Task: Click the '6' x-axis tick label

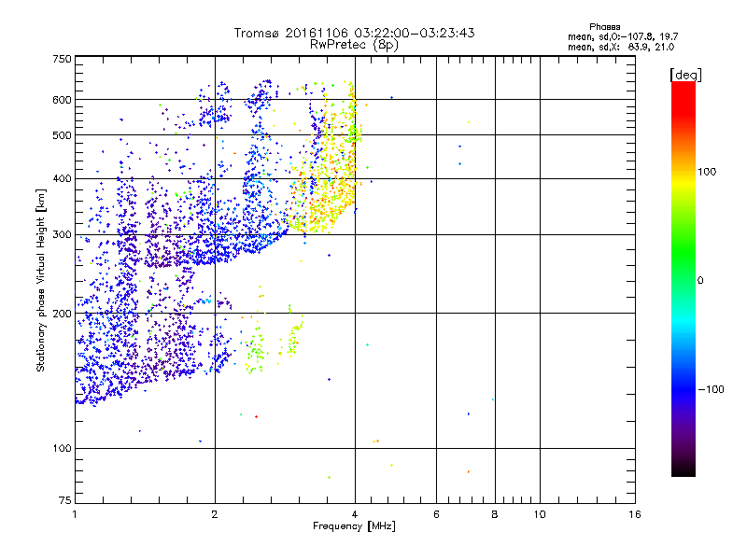Action: (x=436, y=514)
